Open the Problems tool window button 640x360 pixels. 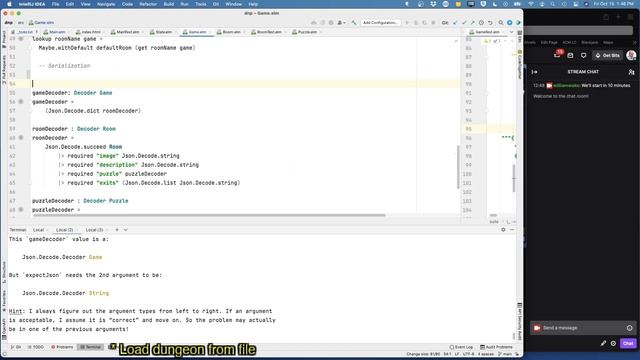[x=62, y=347]
